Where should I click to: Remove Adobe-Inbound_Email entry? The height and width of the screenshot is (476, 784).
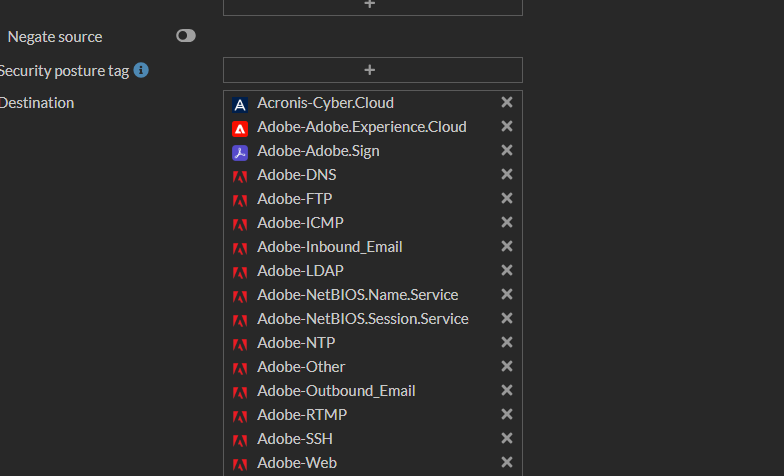(507, 246)
